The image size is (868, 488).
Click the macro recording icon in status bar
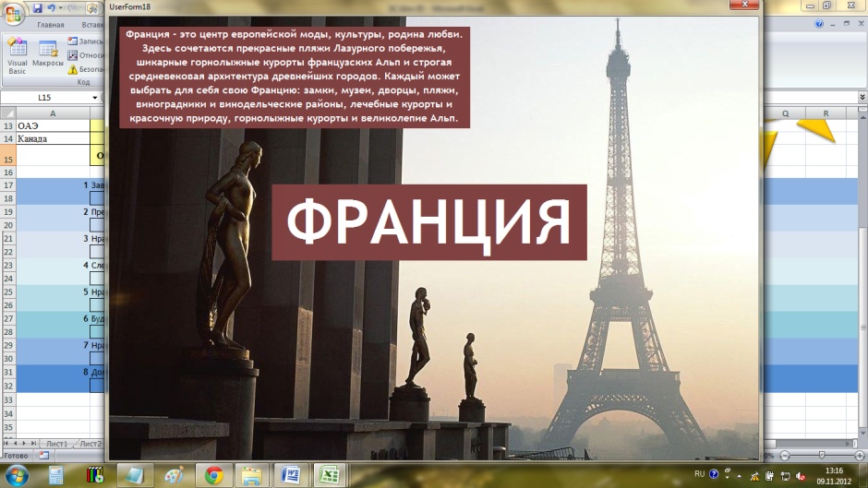[43, 456]
